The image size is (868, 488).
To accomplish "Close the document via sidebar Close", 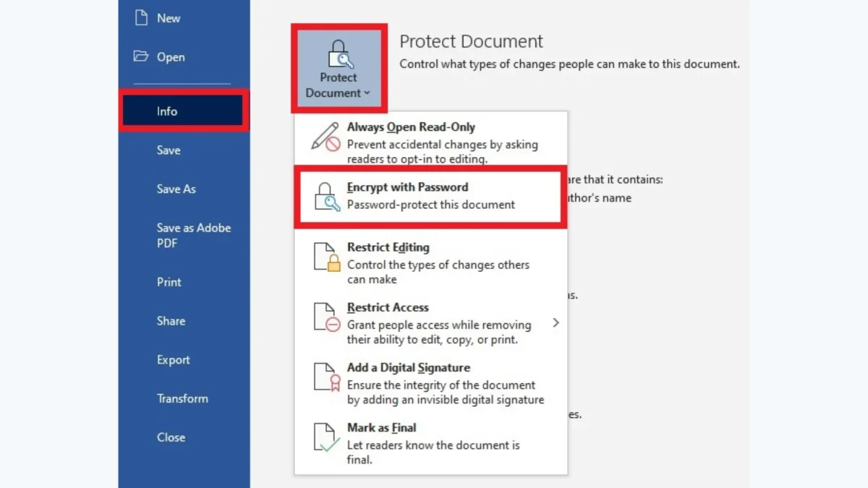I will coord(171,437).
